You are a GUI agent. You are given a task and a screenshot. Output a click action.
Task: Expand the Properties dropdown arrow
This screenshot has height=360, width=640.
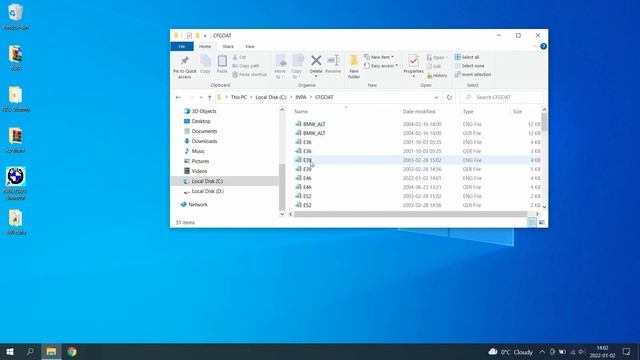coord(413,76)
